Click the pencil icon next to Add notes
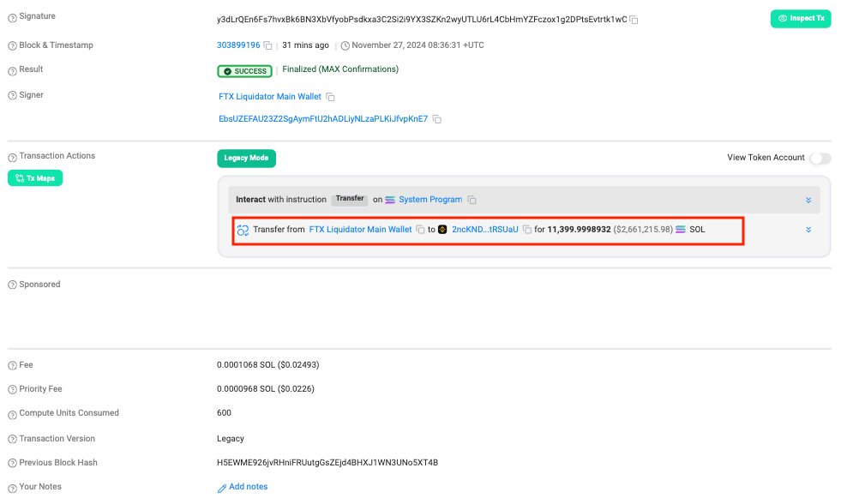 click(x=222, y=486)
